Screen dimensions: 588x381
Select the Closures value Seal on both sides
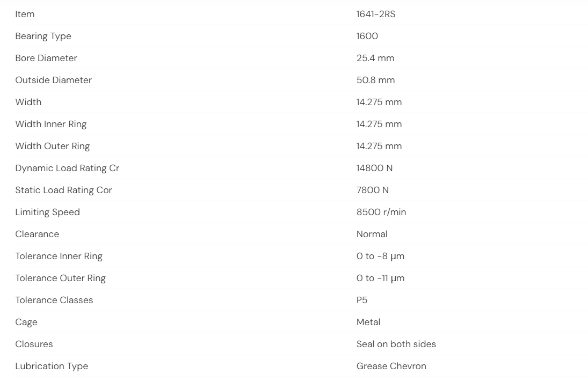396,345
